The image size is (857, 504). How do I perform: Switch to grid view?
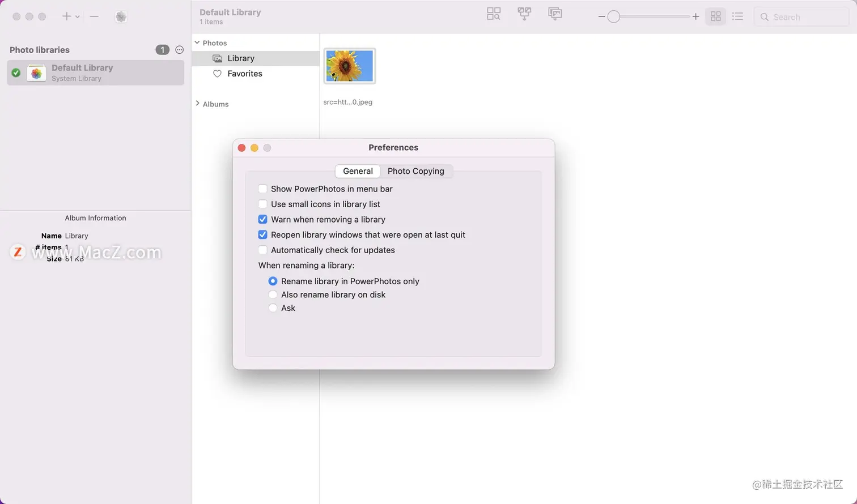pyautogui.click(x=716, y=16)
